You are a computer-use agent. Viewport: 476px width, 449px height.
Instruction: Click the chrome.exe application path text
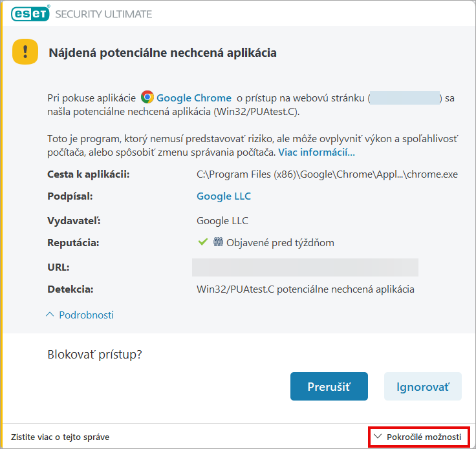pos(327,174)
